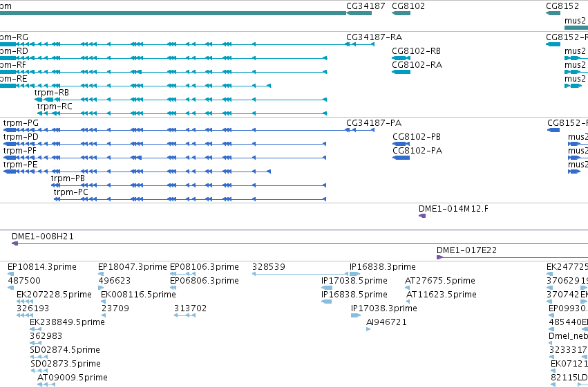Select the EP18047.3prime EST label
Viewport: 588px width, 388px height.
pyautogui.click(x=133, y=267)
